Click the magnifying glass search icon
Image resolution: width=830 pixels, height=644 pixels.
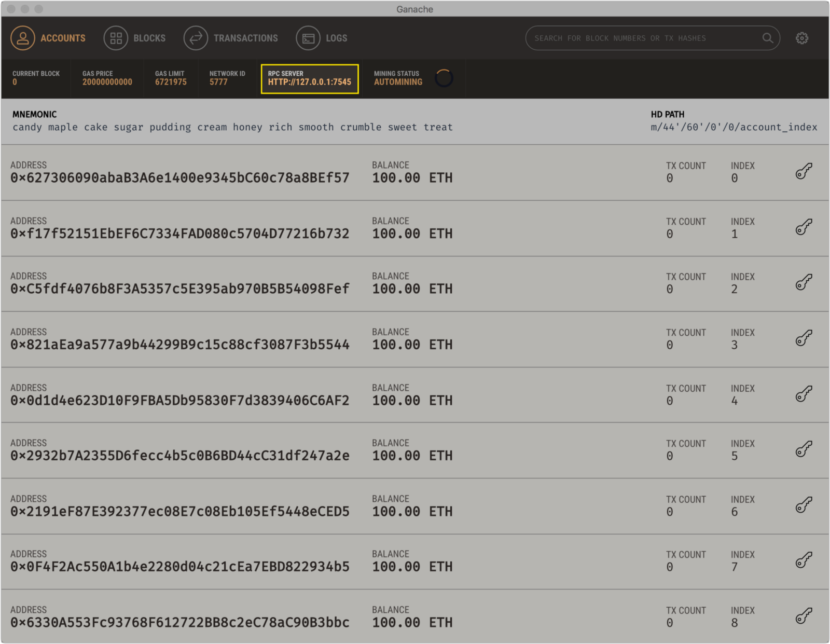pyautogui.click(x=768, y=38)
